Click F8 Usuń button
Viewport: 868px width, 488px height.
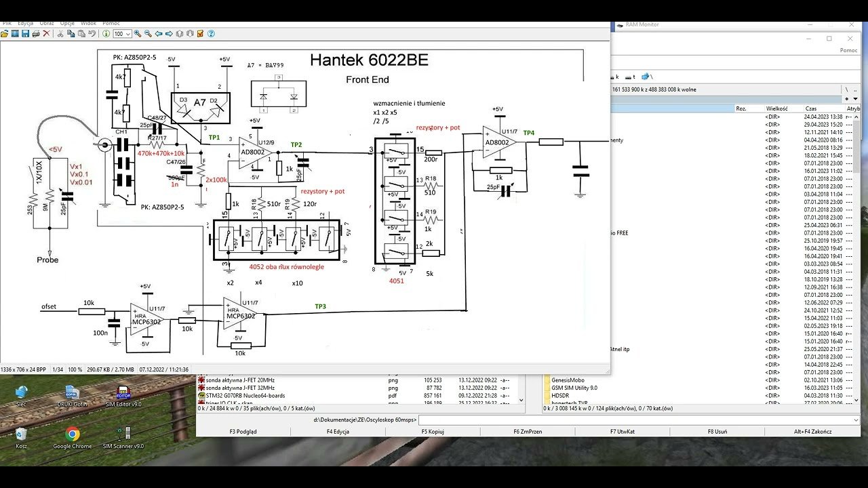click(717, 431)
